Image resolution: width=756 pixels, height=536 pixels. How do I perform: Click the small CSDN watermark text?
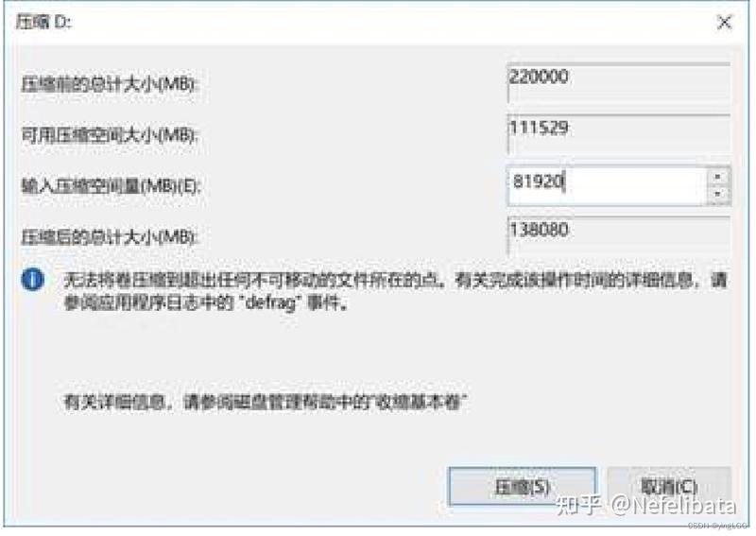719,525
